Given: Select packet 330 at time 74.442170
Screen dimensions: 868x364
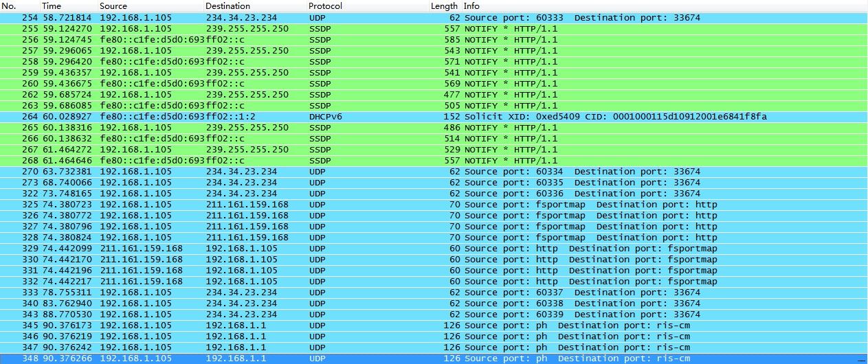Looking at the screenshot, I should [x=434, y=260].
